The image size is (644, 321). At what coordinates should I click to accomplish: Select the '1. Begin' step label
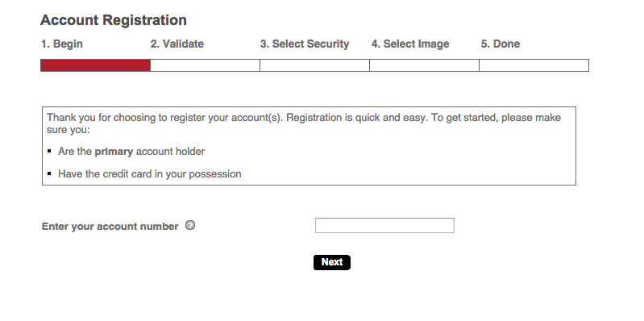61,44
